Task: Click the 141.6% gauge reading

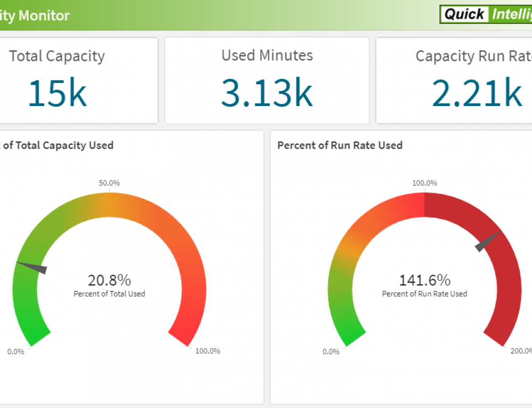Action: click(x=425, y=280)
